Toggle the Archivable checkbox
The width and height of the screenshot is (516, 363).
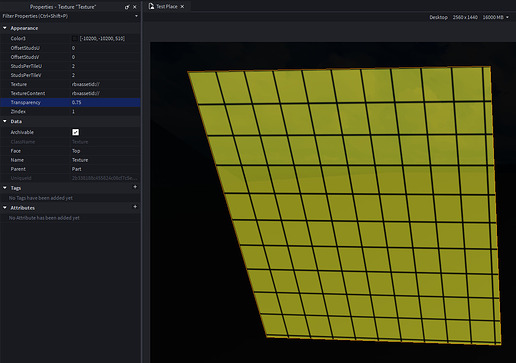coord(76,132)
